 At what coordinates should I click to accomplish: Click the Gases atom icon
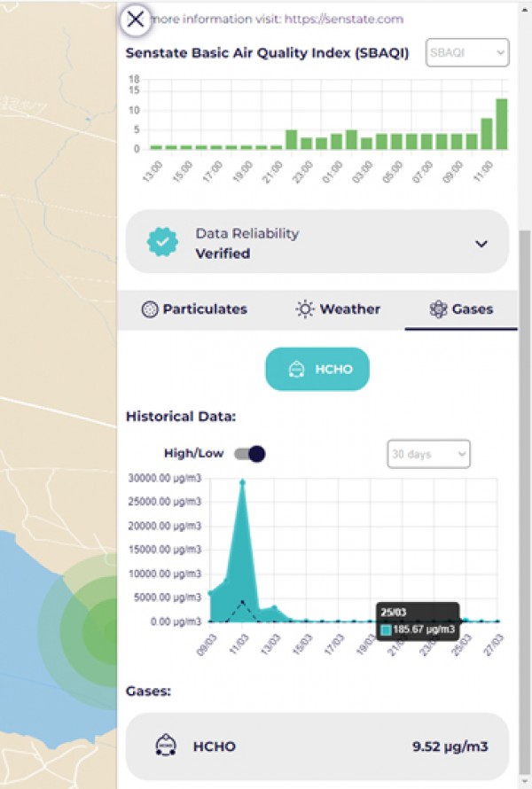[x=437, y=309]
